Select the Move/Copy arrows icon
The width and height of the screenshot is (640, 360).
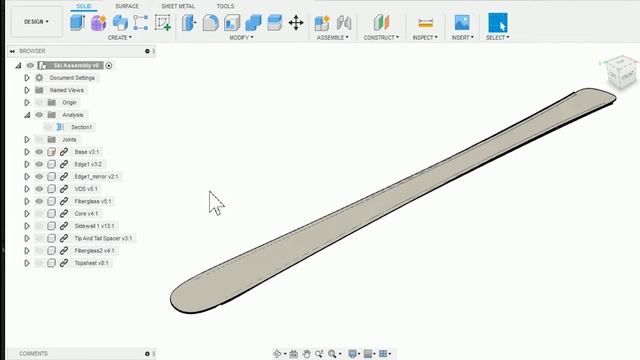pyautogui.click(x=296, y=23)
